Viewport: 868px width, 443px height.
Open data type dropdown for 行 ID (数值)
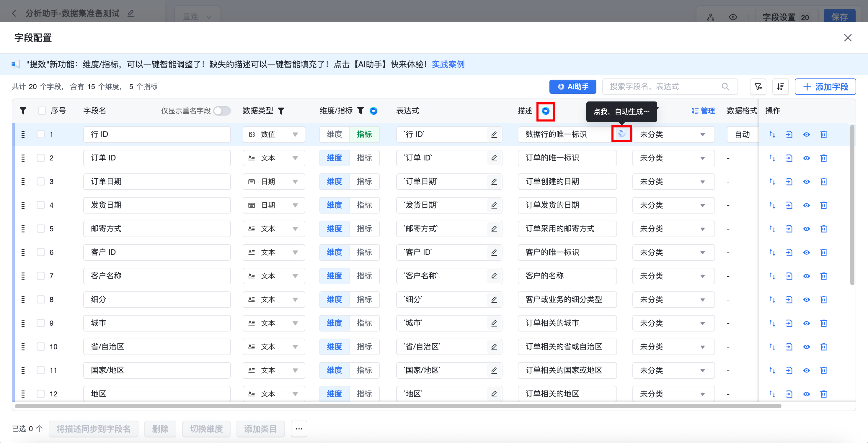click(274, 134)
